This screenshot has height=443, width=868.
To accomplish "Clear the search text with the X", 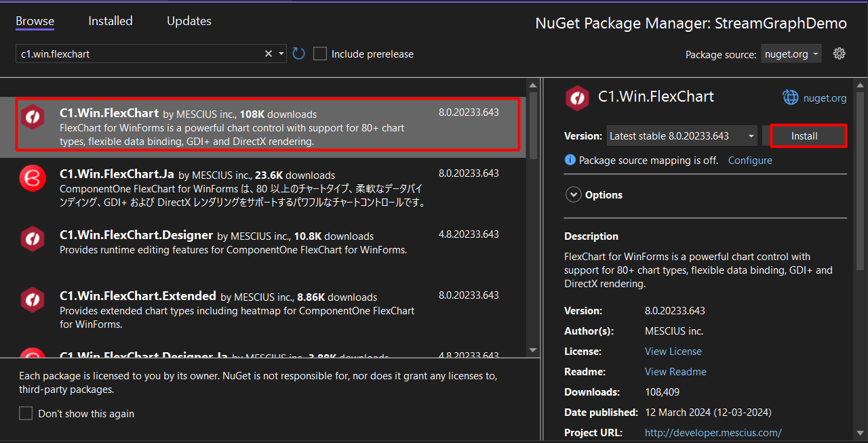I will click(x=269, y=54).
